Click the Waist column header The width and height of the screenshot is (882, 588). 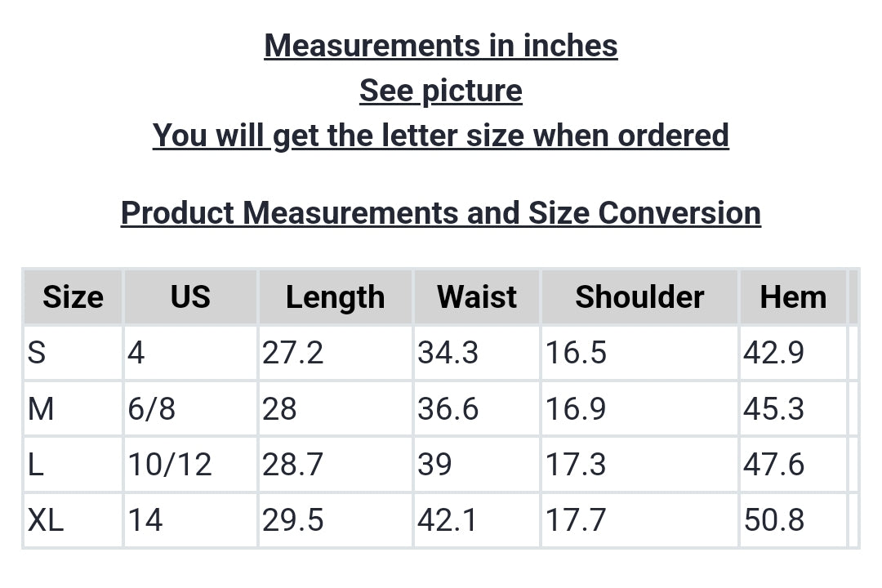(477, 297)
